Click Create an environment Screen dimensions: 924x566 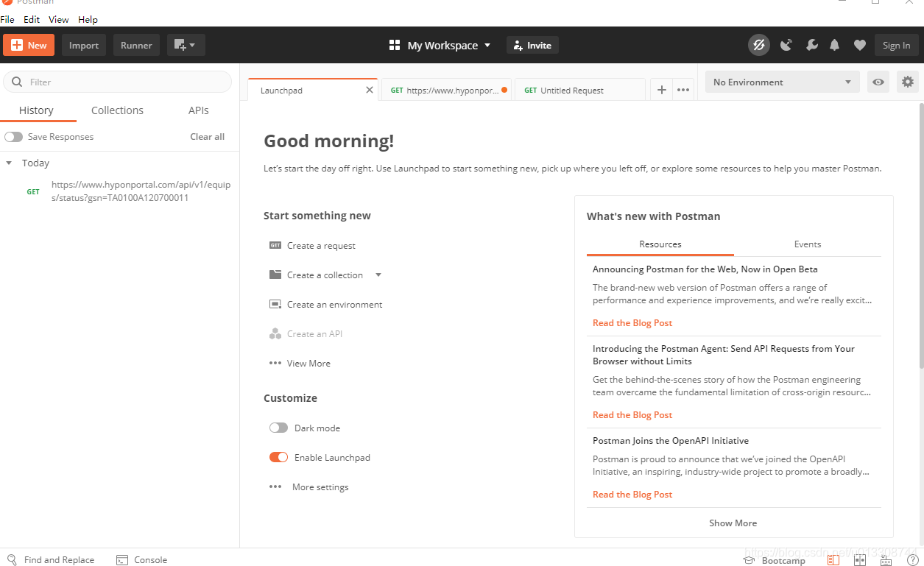pyautogui.click(x=335, y=305)
